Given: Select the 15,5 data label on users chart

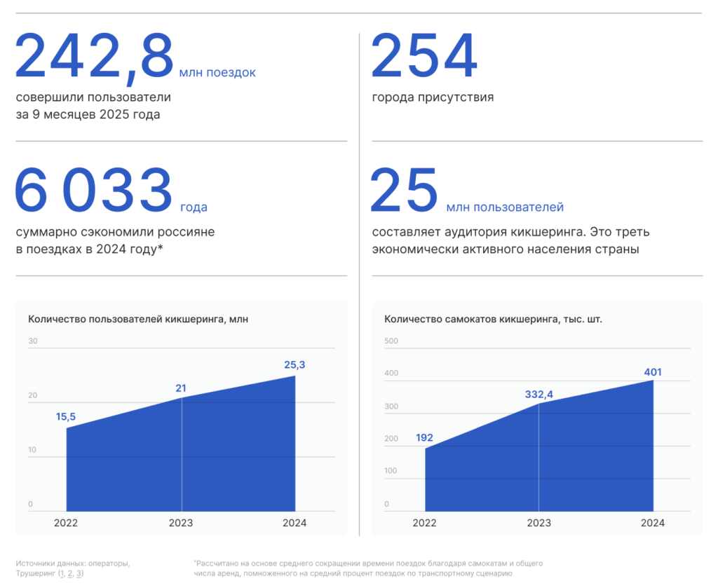Looking at the screenshot, I should tap(66, 417).
